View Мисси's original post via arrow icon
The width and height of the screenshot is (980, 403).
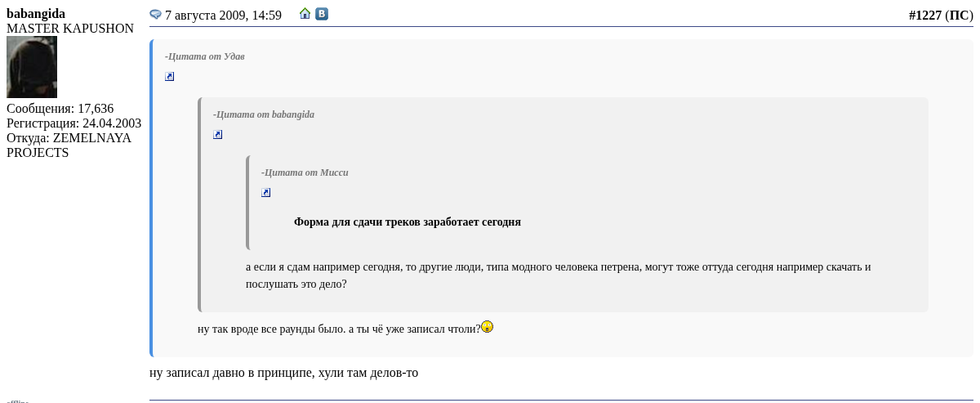pos(266,193)
